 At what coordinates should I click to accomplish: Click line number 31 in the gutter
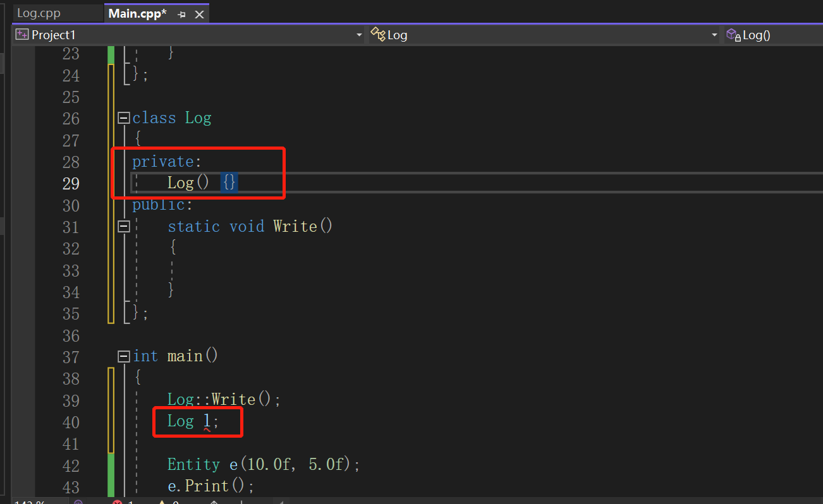[71, 227]
